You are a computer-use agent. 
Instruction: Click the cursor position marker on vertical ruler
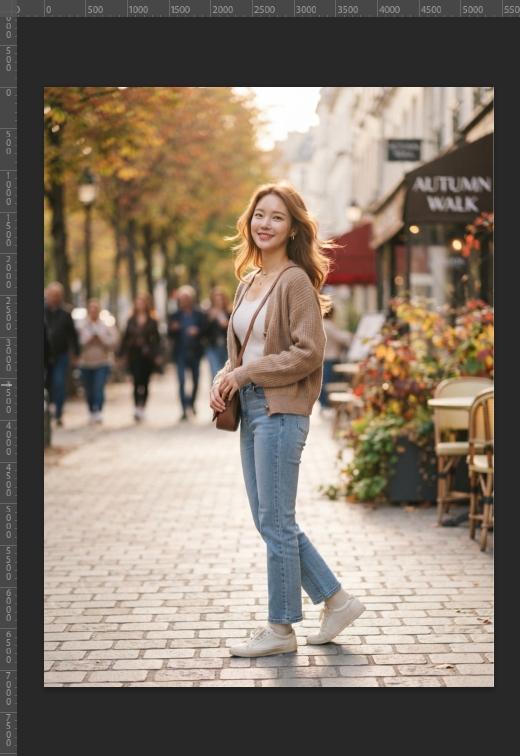7,385
